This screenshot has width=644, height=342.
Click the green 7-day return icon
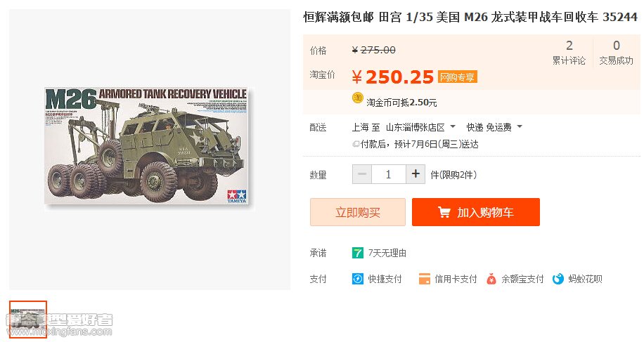[x=358, y=253]
